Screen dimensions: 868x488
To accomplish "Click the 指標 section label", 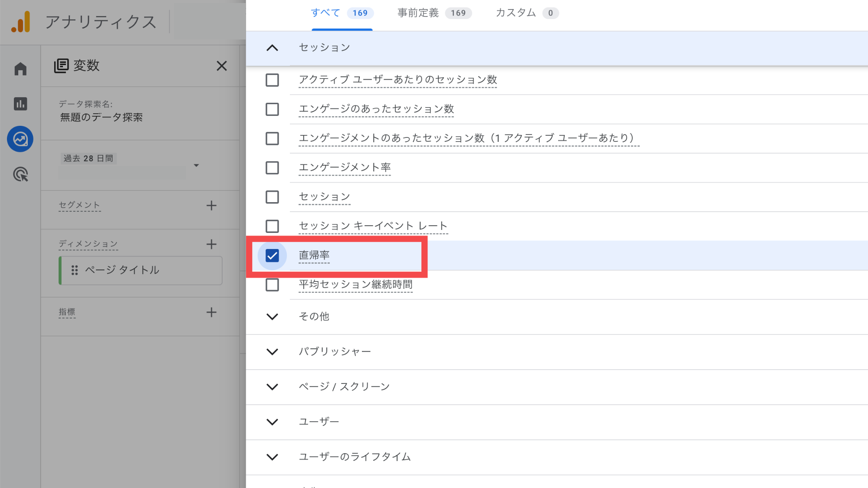I will click(67, 312).
